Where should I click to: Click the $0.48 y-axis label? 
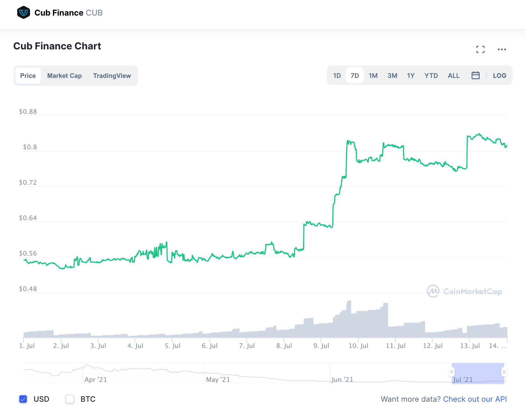(x=28, y=289)
